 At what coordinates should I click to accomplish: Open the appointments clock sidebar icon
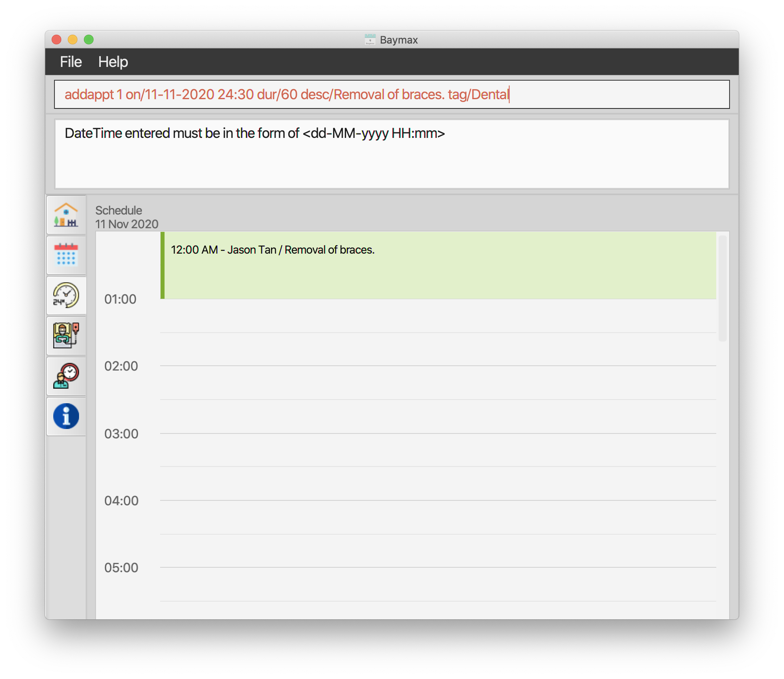(66, 376)
